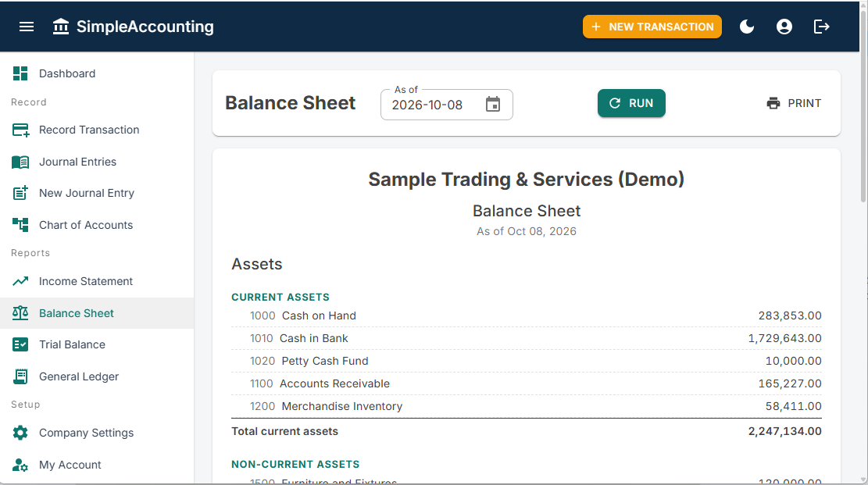Run the balance sheet report
Viewport: 868px width, 485px height.
(631, 103)
